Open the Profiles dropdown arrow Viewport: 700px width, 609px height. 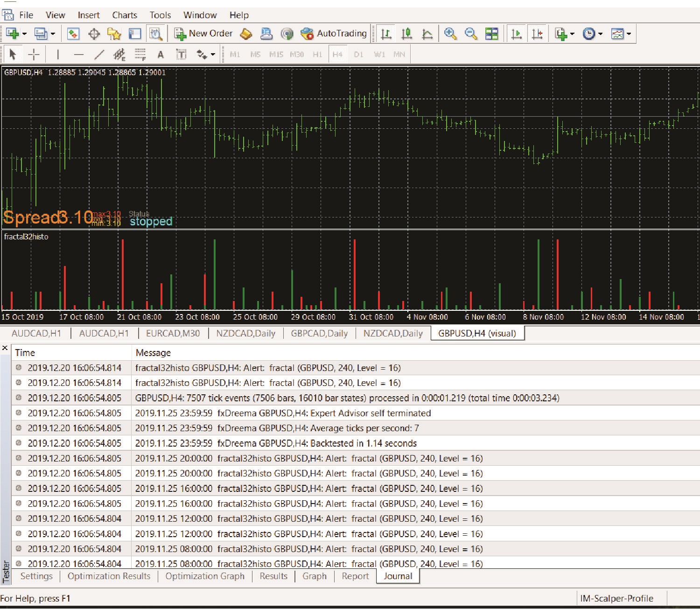(53, 34)
